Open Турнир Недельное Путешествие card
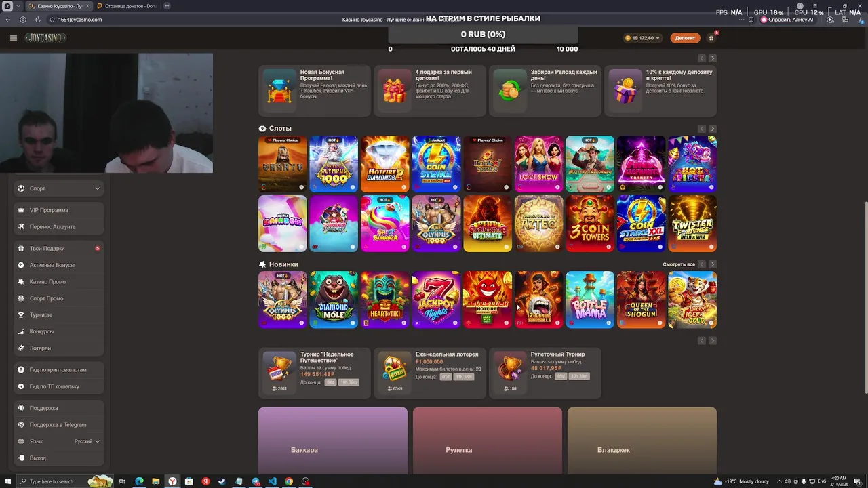The image size is (868, 488). tap(315, 372)
